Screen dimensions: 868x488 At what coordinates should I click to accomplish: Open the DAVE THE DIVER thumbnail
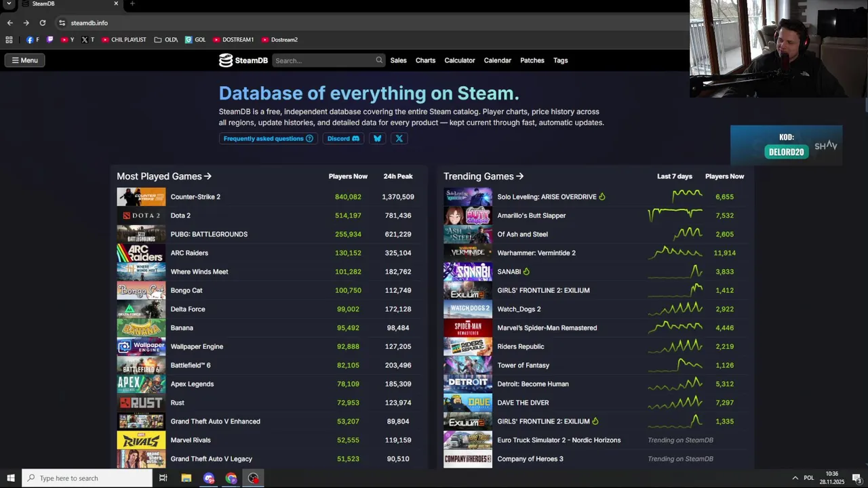[x=468, y=403]
